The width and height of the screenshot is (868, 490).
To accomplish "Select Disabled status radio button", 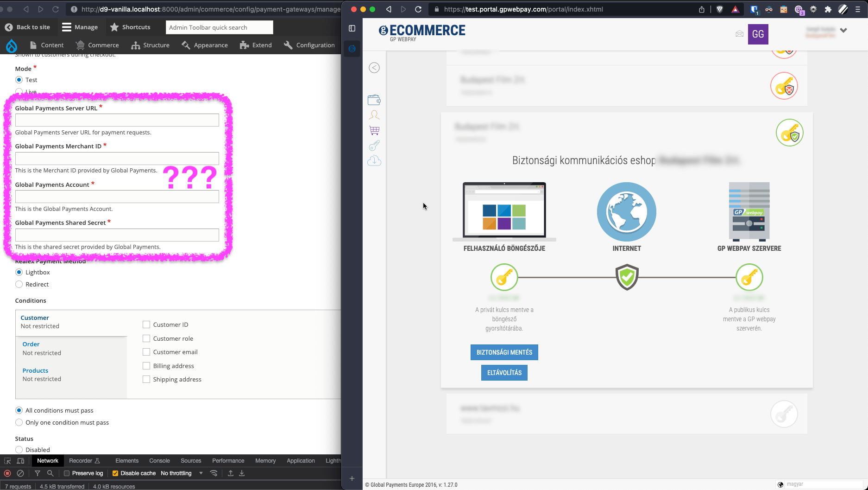I will coord(19,450).
